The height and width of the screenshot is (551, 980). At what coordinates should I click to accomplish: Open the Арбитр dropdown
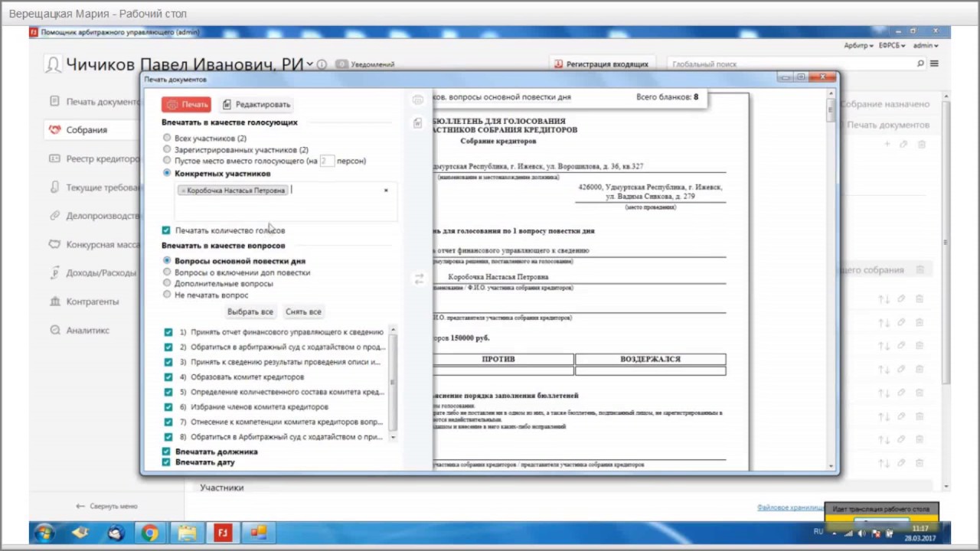click(858, 46)
